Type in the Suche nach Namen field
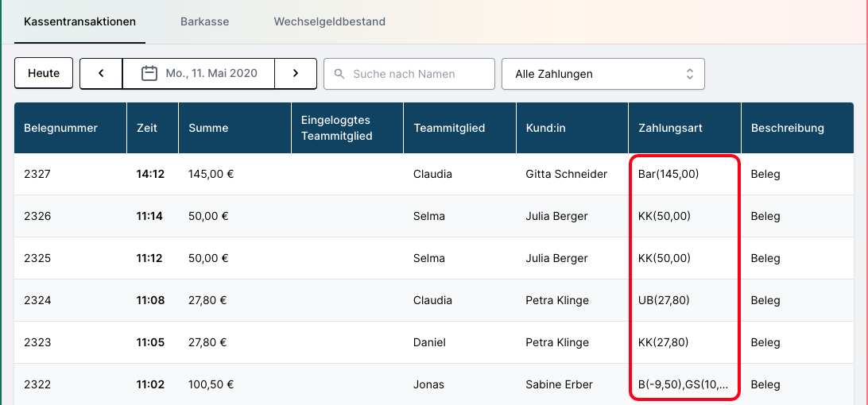868x405 pixels. tap(417, 74)
